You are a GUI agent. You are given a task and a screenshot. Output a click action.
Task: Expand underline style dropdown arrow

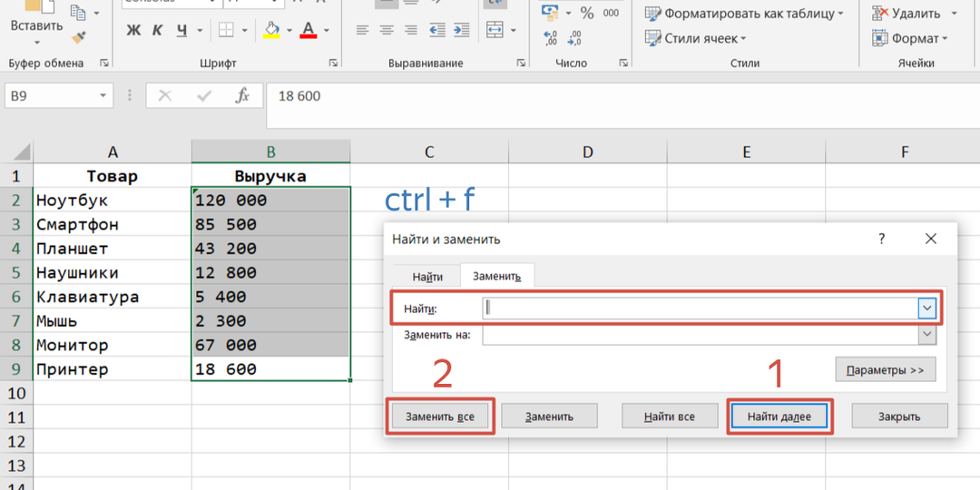pos(200,30)
